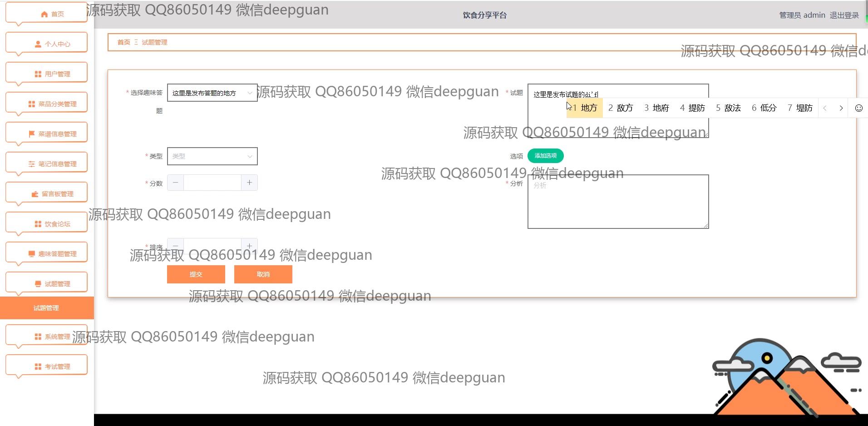Choose IME candidate 6 低分

click(764, 108)
